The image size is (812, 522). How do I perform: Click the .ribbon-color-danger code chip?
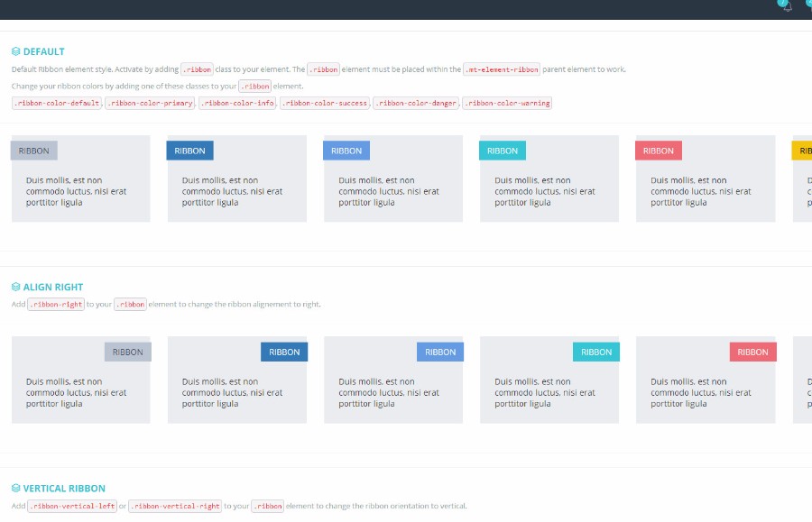click(414, 103)
